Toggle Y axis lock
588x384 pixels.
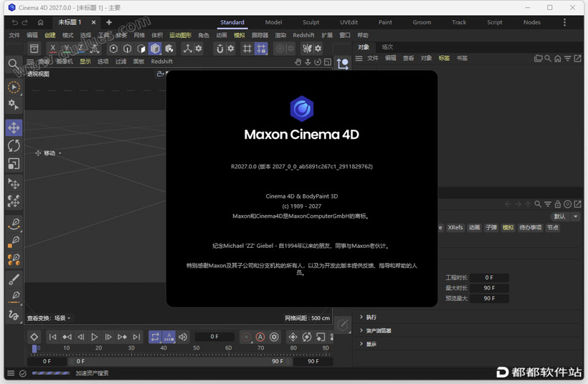click(x=67, y=48)
